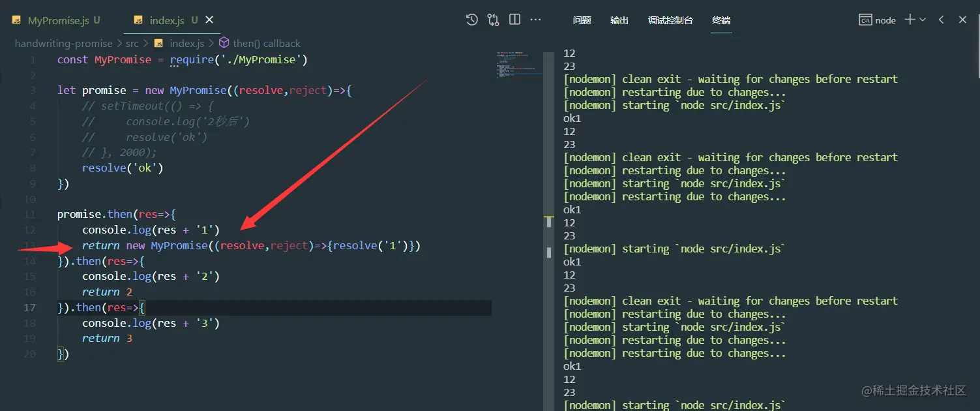Click the JS file icon on MyPromise.js tab
The height and width of the screenshot is (411, 980).
tap(17, 20)
